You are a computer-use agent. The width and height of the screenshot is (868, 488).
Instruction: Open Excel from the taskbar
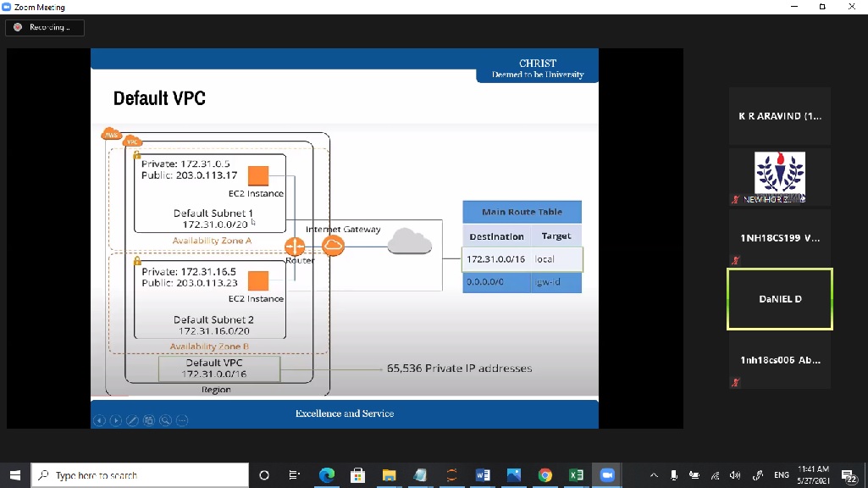pos(576,475)
